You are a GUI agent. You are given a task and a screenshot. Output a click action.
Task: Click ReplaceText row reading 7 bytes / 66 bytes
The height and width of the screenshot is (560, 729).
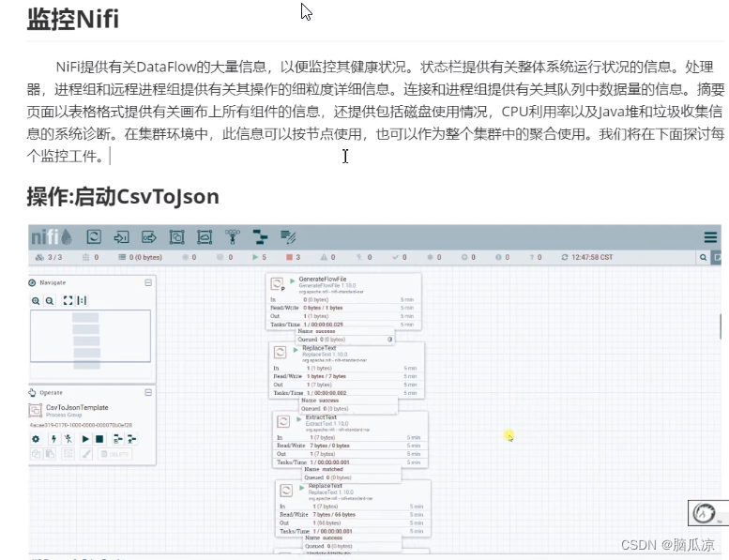[x=353, y=514]
